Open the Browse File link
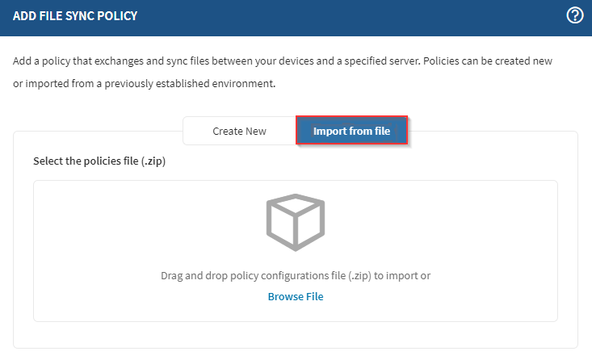The image size is (592, 364). click(296, 296)
